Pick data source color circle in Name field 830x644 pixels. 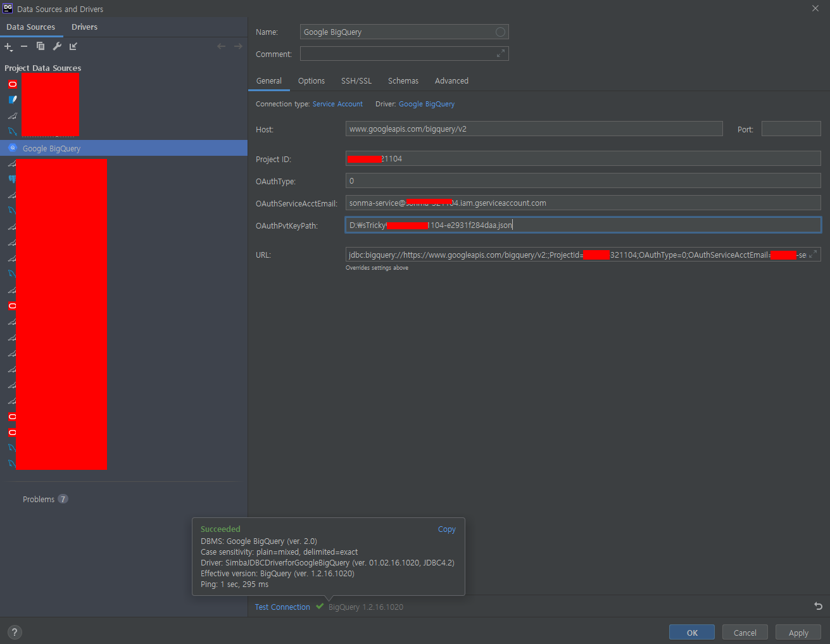(x=500, y=32)
